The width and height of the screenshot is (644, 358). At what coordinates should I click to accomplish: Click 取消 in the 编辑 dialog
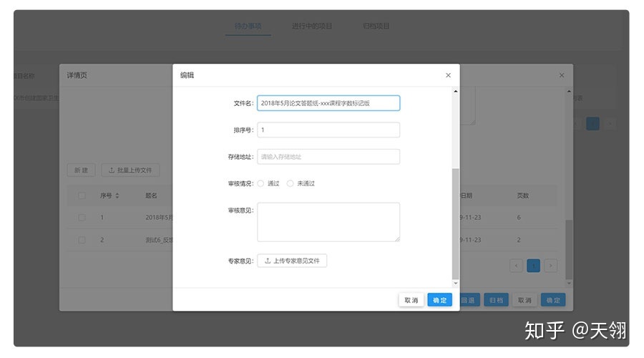coord(411,300)
